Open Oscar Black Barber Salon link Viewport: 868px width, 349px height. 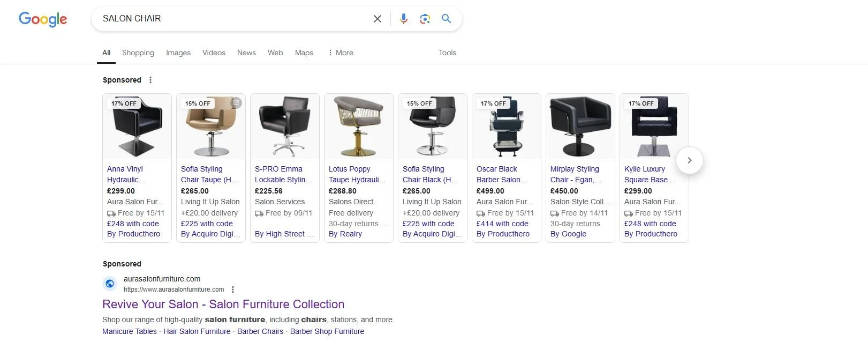tap(502, 174)
